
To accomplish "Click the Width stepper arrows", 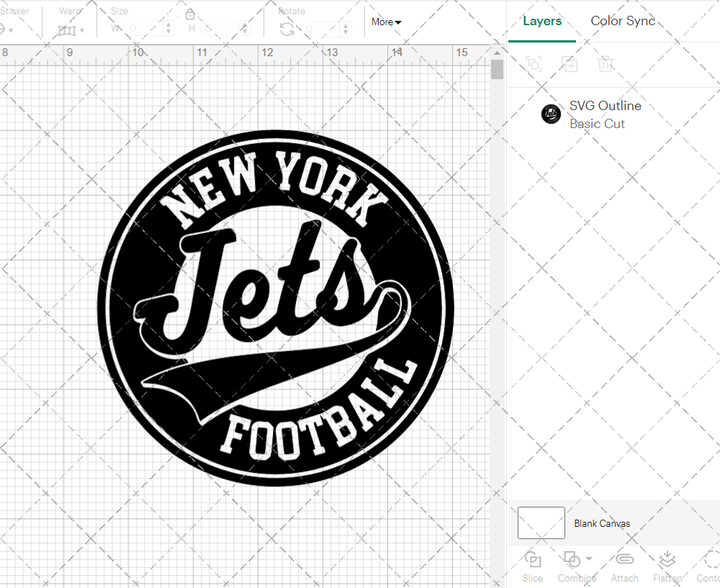I will click(x=168, y=29).
